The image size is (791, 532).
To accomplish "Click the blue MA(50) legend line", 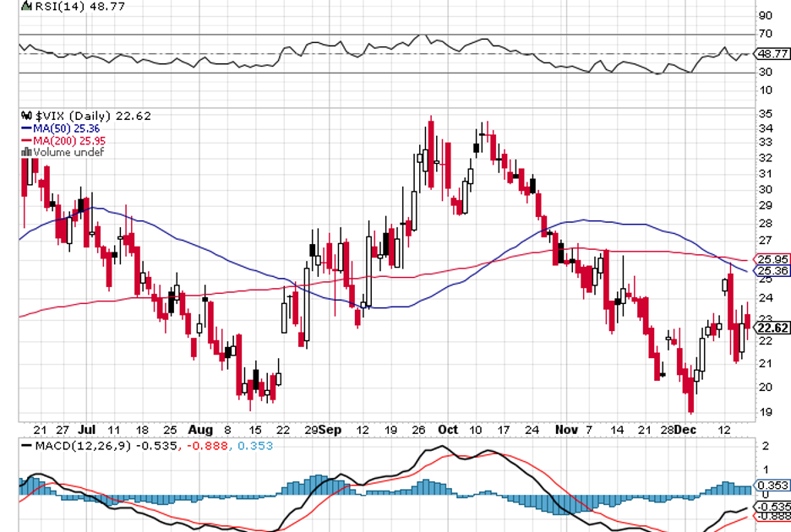I will click(x=26, y=128).
